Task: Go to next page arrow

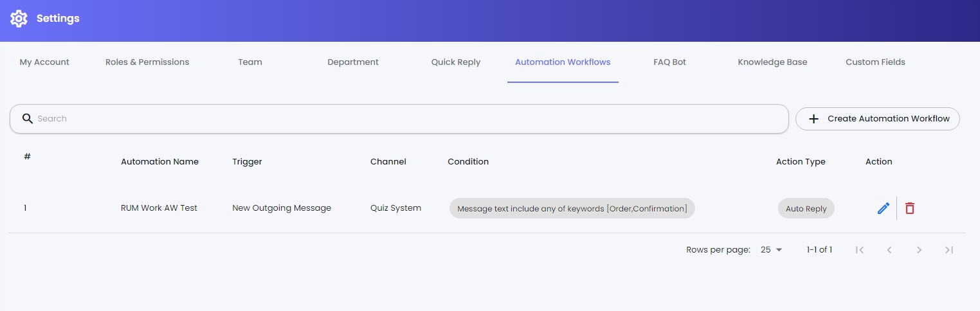Action: click(919, 250)
